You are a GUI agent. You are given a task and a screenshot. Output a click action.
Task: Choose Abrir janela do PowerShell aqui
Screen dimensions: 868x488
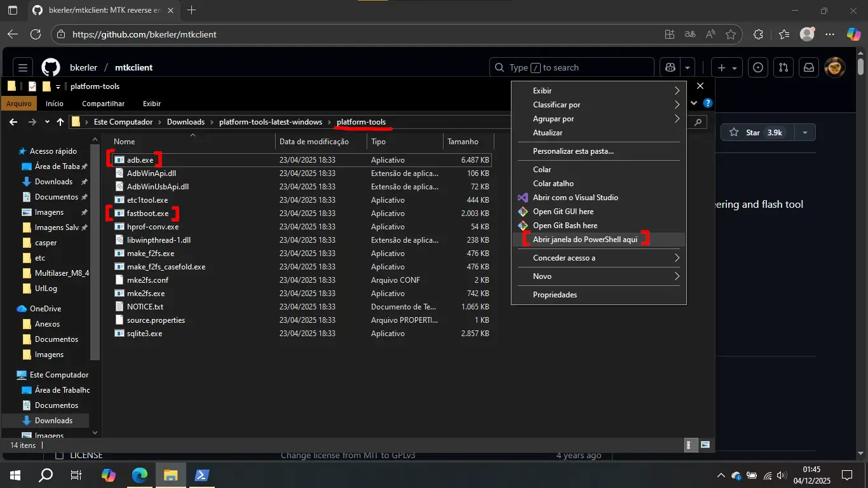coord(585,240)
